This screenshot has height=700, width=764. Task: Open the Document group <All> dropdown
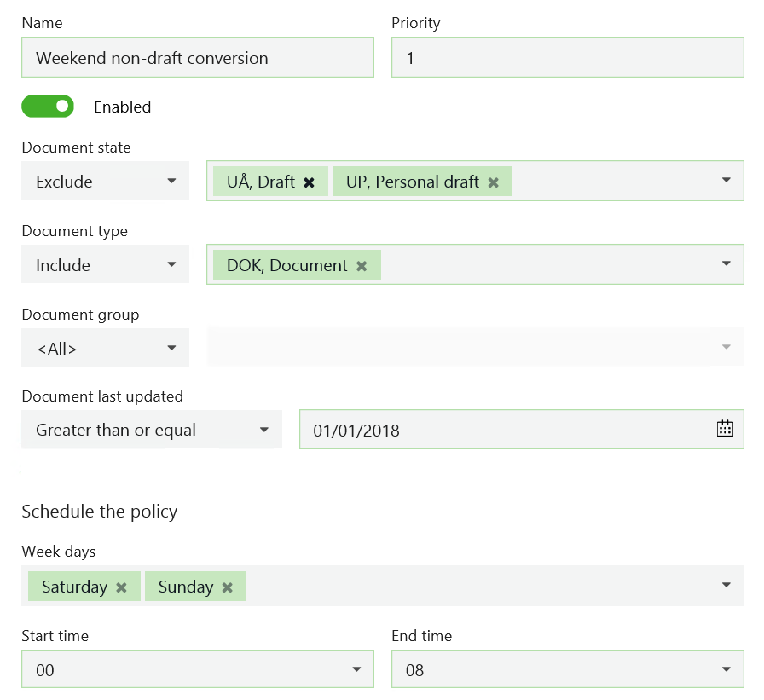tap(105, 348)
